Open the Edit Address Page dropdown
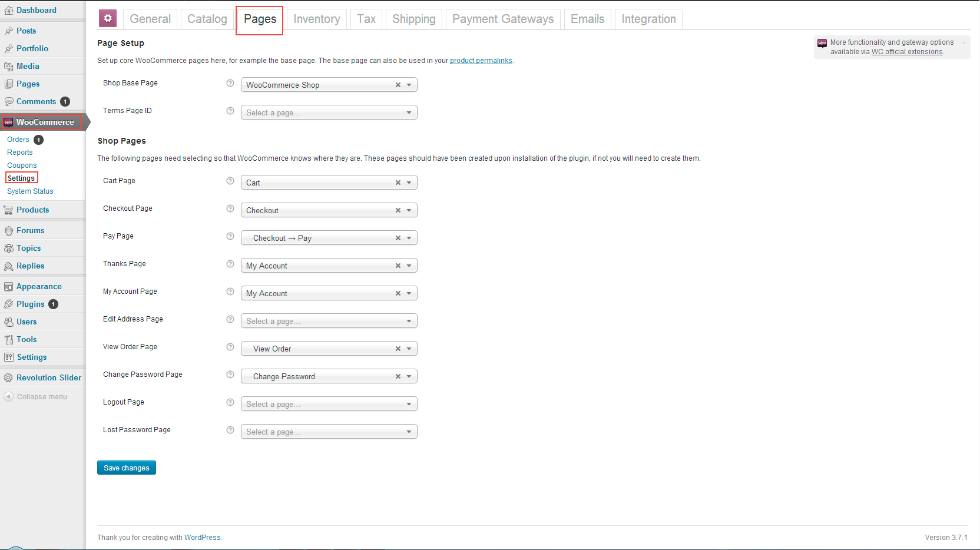980x550 pixels. [x=329, y=321]
